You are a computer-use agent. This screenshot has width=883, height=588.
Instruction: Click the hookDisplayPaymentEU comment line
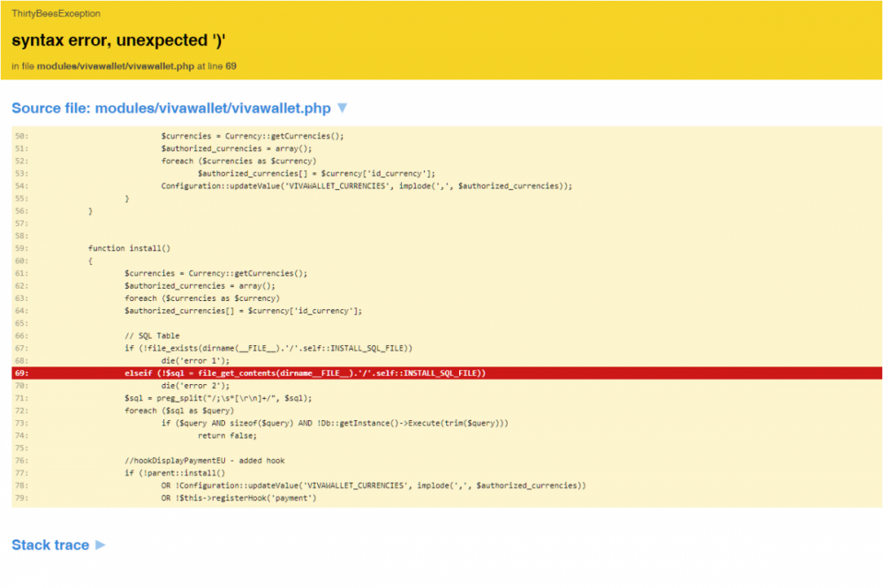(204, 460)
